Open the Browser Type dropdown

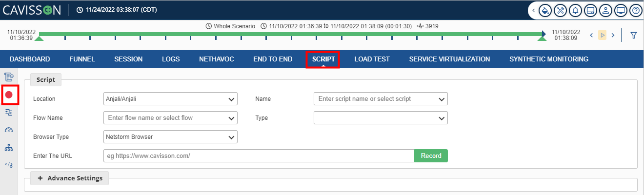coord(171,137)
